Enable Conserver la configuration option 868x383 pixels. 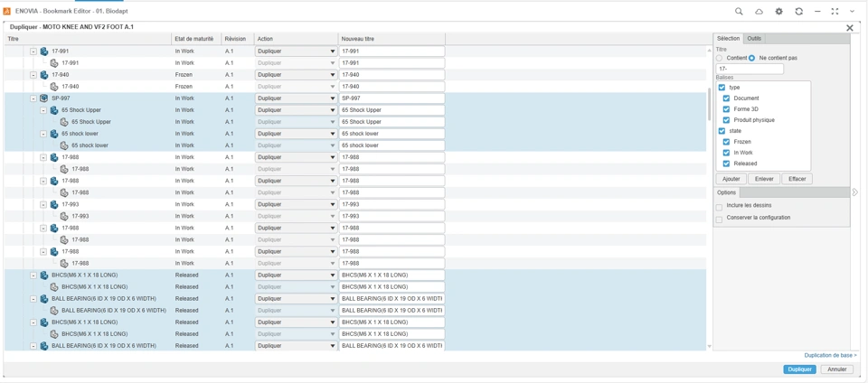719,220
